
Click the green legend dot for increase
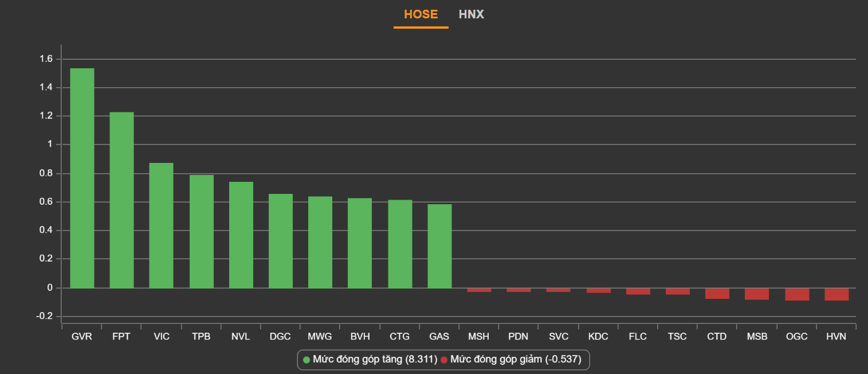pos(307,360)
